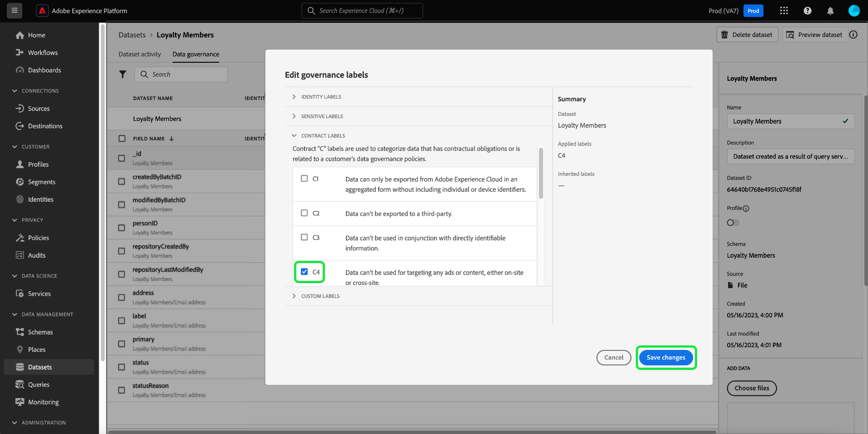This screenshot has width=868, height=434.
Task: Click the Schemas icon in sidebar
Action: 20,332
